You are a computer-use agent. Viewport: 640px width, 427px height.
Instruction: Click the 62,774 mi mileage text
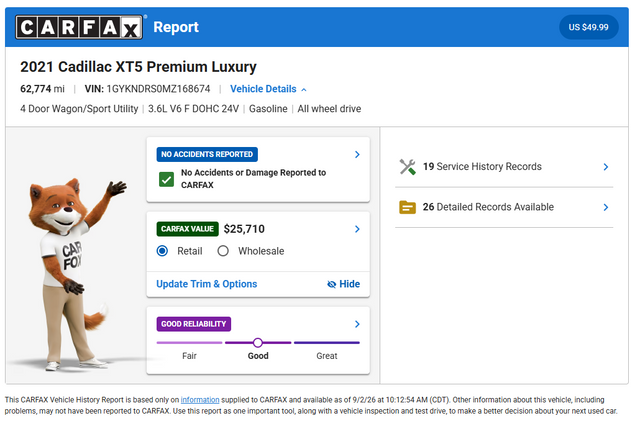click(x=42, y=89)
